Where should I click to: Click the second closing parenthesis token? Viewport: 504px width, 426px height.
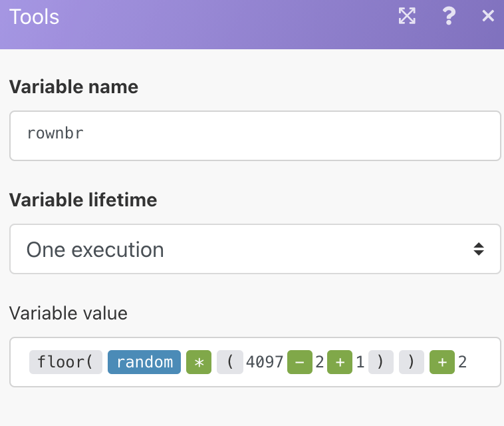(x=412, y=362)
